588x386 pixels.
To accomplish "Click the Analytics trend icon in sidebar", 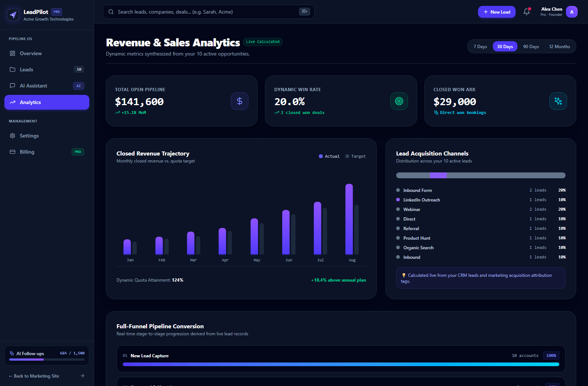I will (x=12, y=102).
